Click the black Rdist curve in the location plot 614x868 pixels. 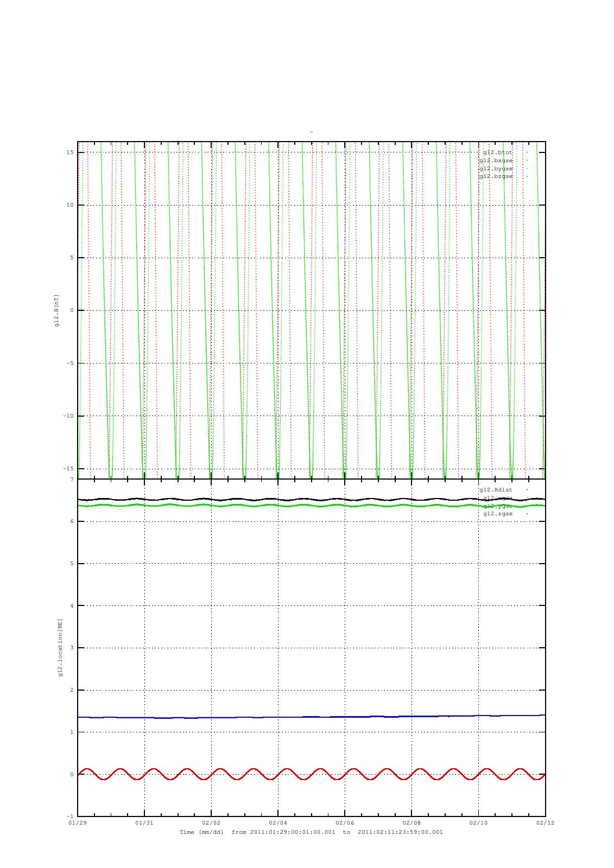point(311,499)
